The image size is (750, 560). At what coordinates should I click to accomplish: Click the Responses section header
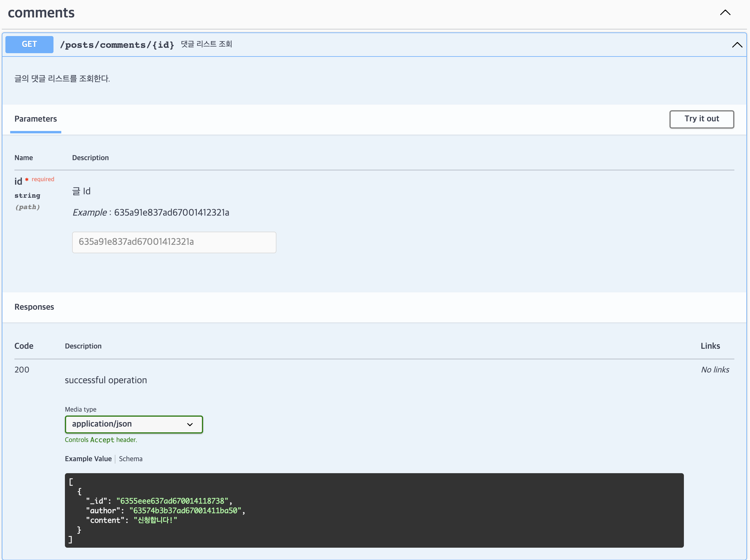[34, 307]
